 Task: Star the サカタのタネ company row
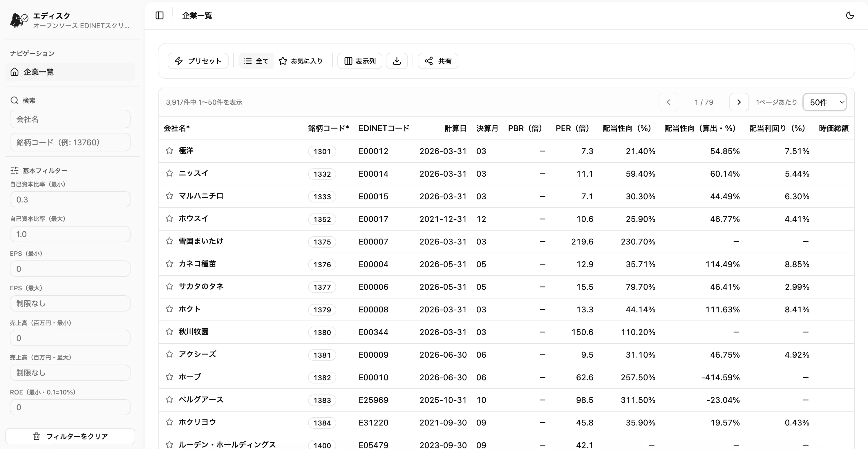[169, 286]
